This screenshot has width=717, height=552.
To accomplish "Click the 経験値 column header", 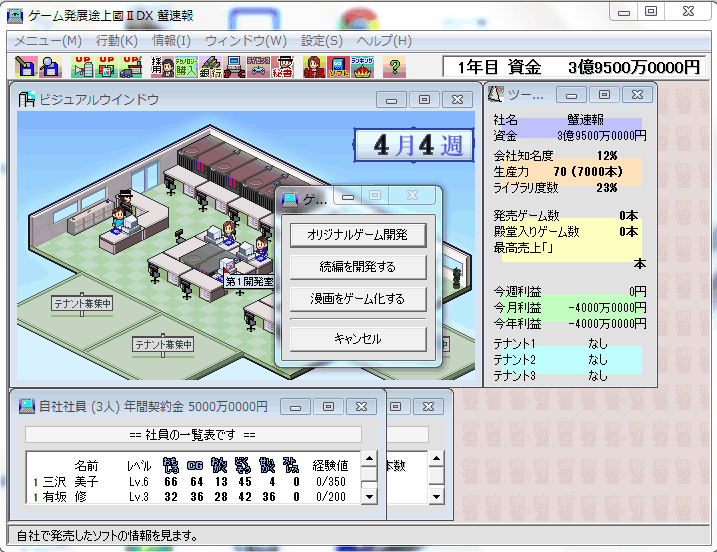I will 330,466.
